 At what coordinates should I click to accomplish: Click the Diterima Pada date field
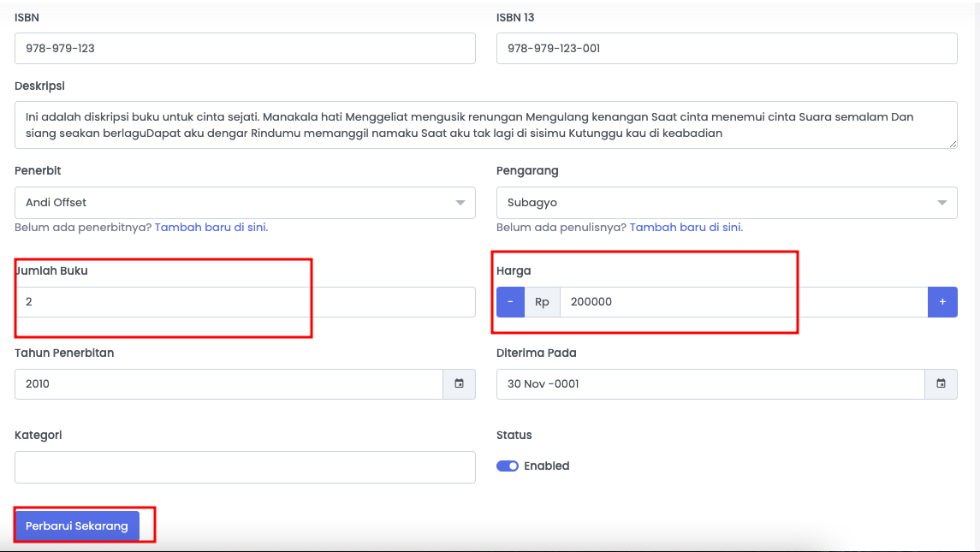pos(710,383)
